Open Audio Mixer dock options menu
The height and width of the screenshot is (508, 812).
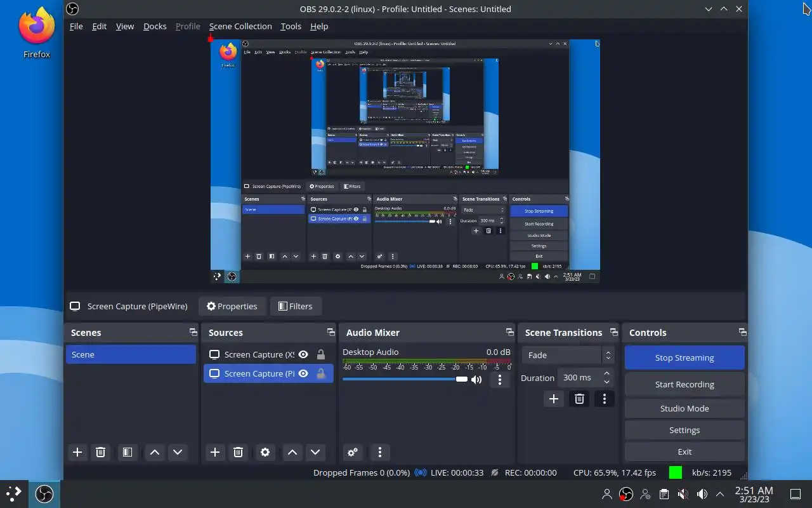pyautogui.click(x=380, y=452)
